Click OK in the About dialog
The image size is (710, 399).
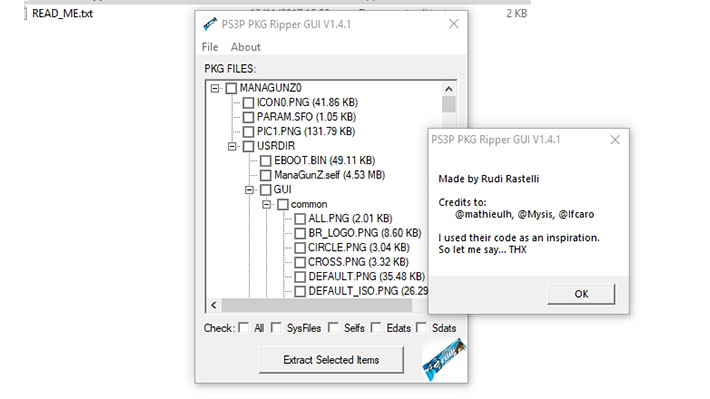581,294
